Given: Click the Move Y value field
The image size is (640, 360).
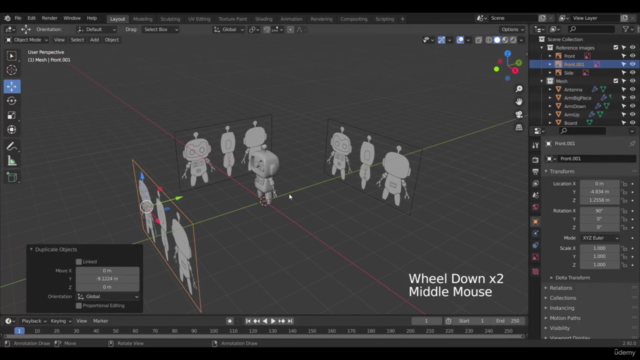Looking at the screenshot, I should click(107, 279).
